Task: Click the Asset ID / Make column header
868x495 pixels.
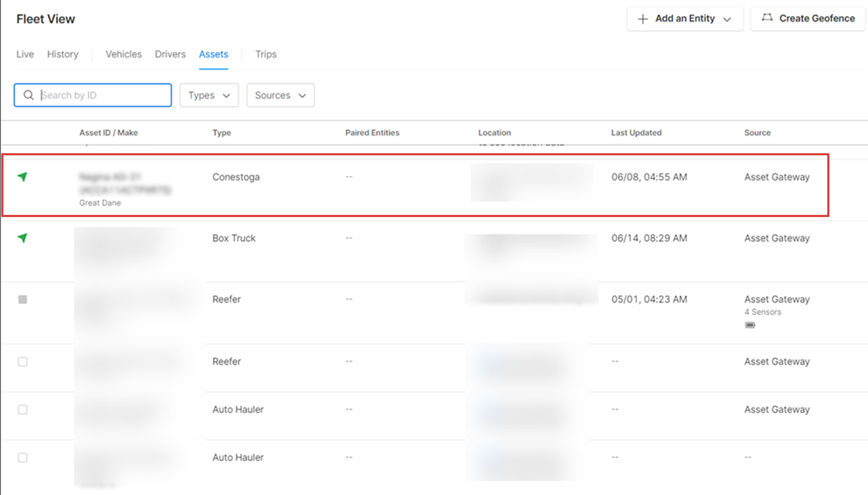Action: point(109,132)
